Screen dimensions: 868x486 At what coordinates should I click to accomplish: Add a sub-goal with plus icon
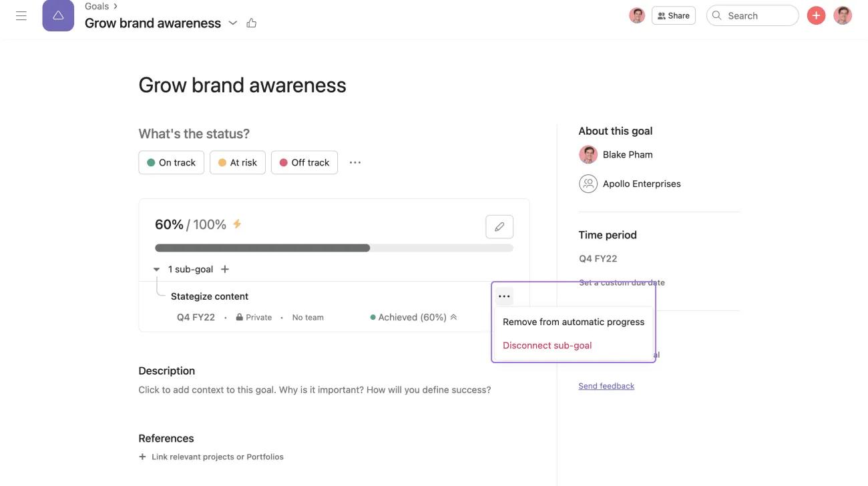tap(225, 269)
